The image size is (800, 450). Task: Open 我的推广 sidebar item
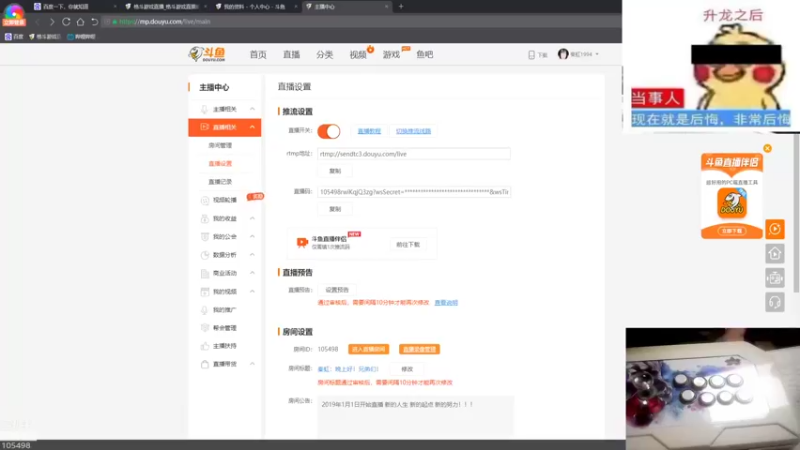click(x=224, y=310)
